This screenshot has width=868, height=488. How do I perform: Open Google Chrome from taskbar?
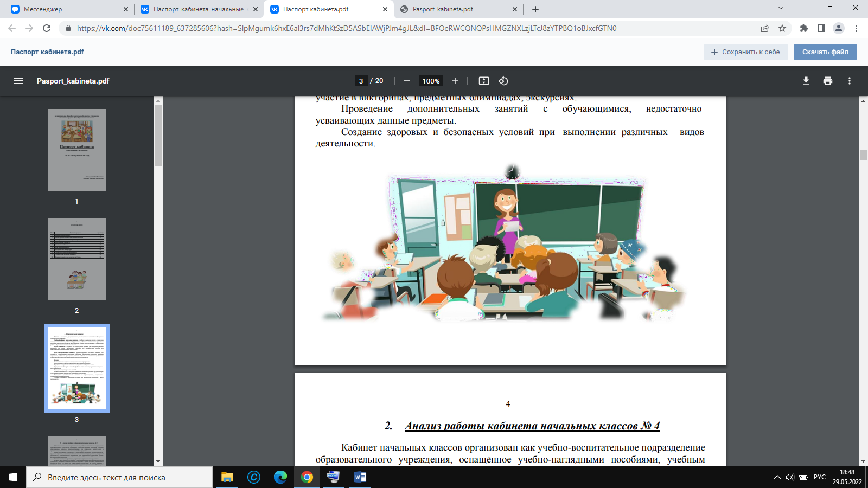tap(307, 477)
